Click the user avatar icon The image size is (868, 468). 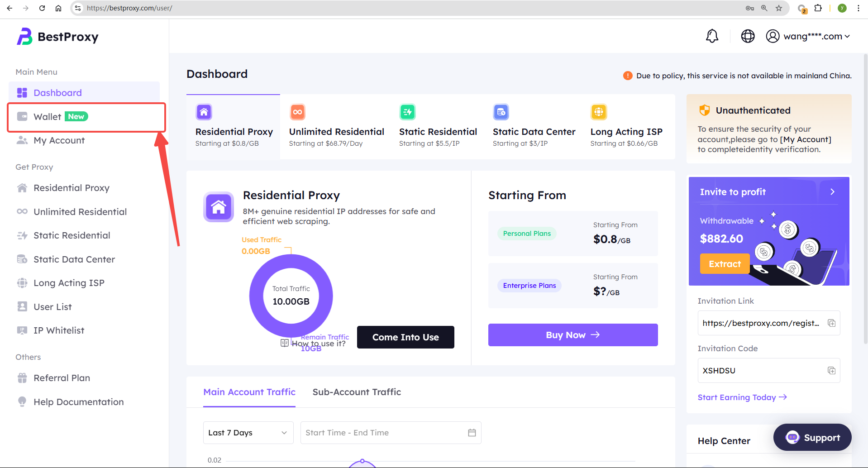[773, 36]
